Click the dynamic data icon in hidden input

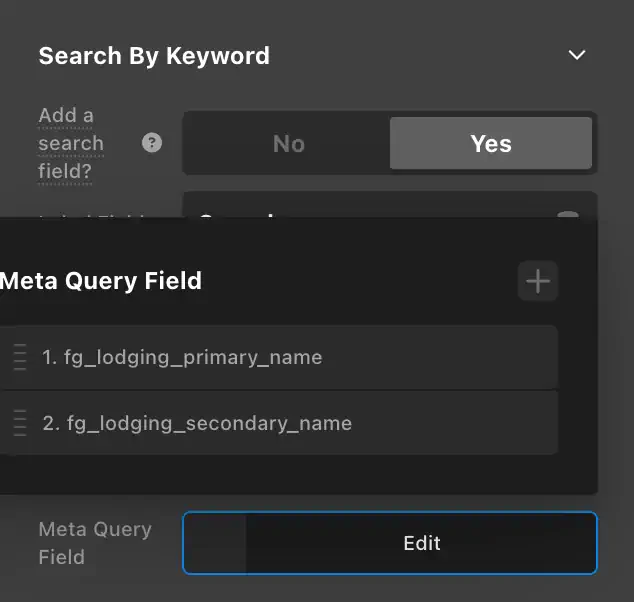click(568, 214)
